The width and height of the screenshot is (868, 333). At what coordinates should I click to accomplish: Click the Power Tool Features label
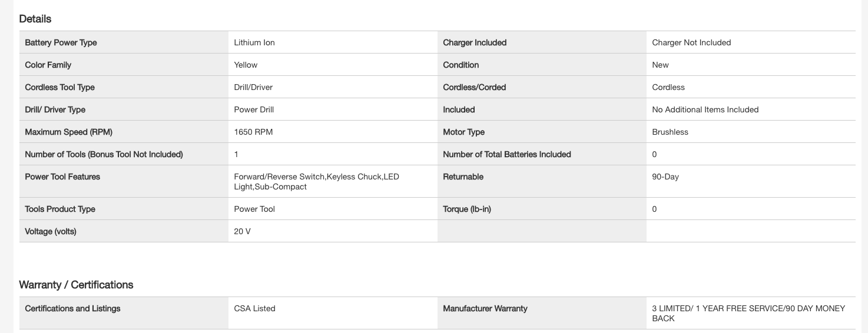[x=62, y=177]
